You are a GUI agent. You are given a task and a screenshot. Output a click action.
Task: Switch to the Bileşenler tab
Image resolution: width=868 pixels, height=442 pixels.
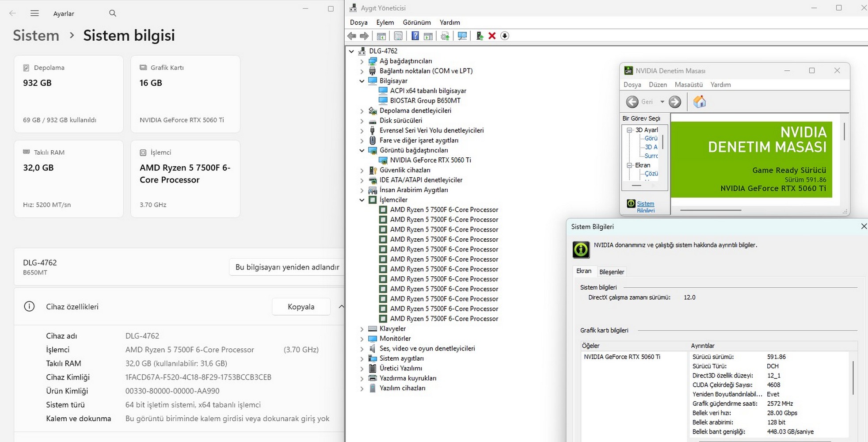point(611,272)
